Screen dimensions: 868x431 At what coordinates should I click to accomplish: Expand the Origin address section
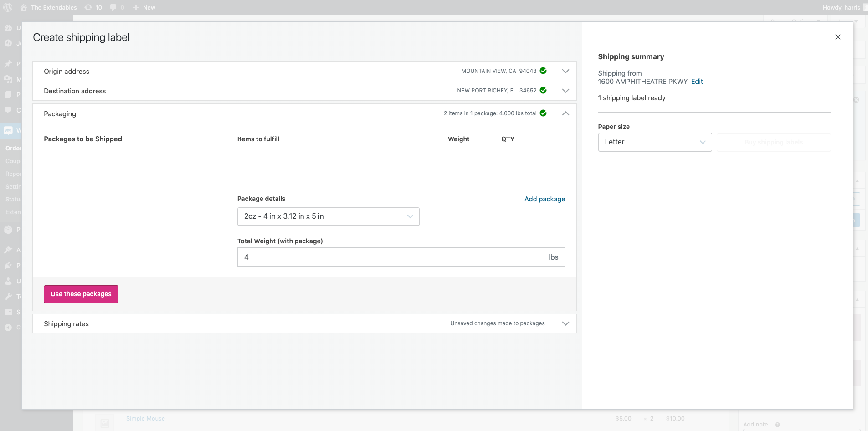(x=565, y=71)
